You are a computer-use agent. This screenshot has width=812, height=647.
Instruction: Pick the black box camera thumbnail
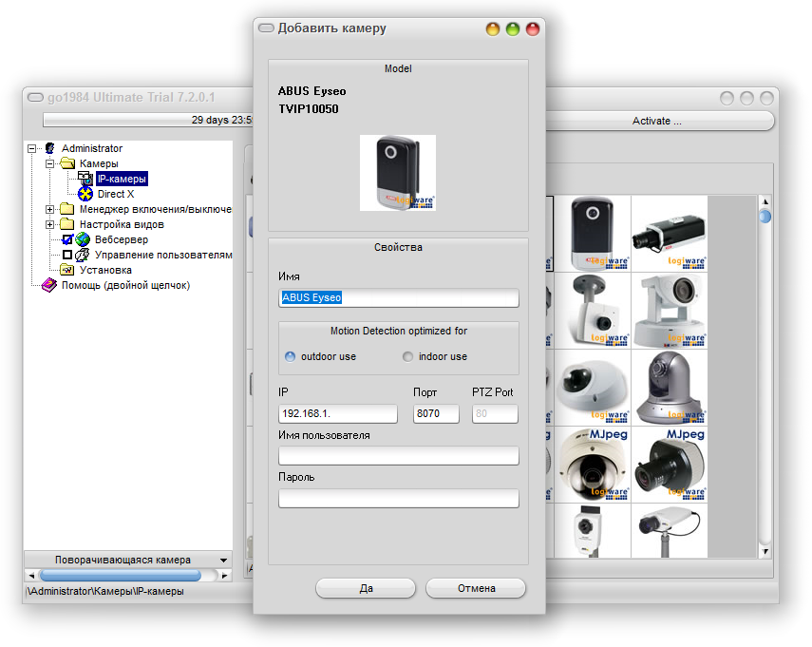(x=670, y=234)
